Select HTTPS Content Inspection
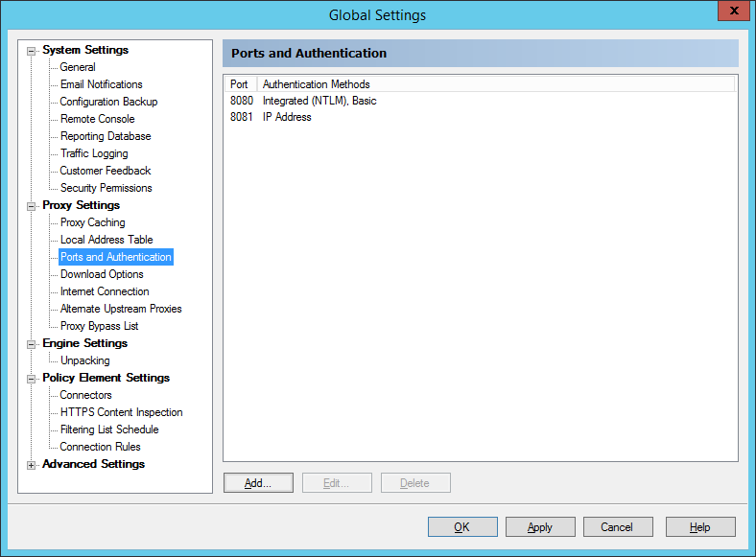Image resolution: width=756 pixels, height=557 pixels. [x=121, y=412]
